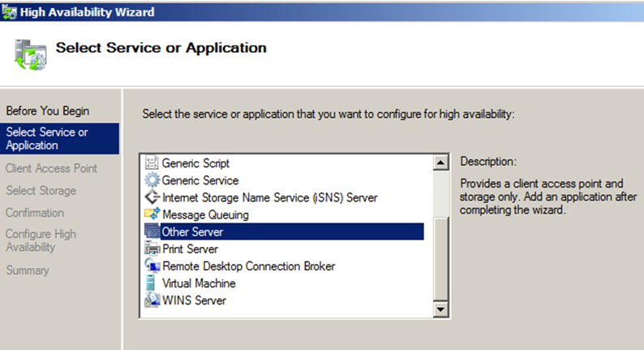644x350 pixels.
Task: Click the list scrollbar down arrow
Action: [x=440, y=309]
